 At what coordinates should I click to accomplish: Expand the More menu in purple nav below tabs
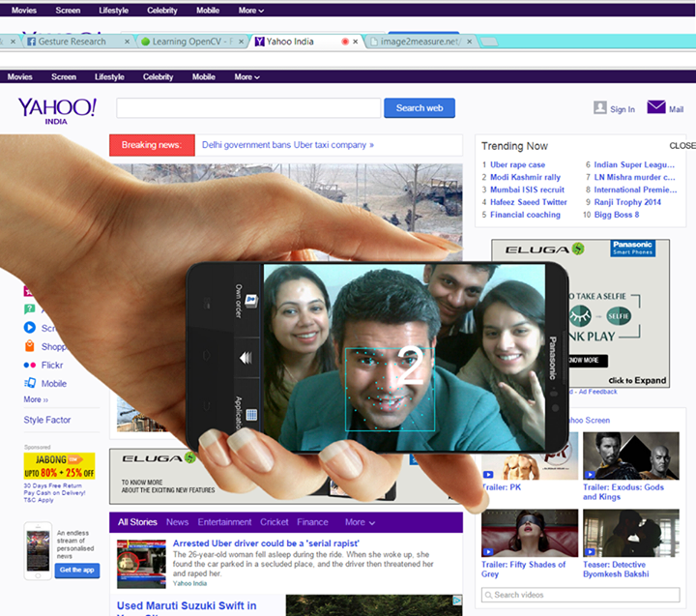tap(246, 76)
